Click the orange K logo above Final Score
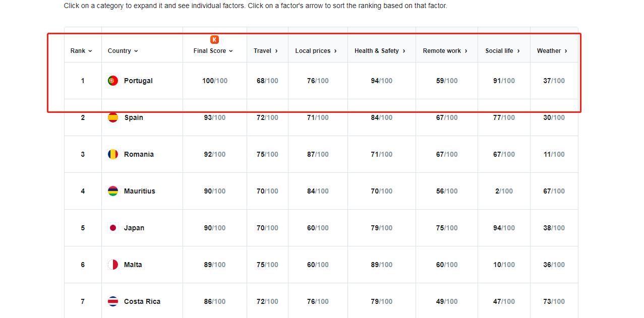 (214, 39)
